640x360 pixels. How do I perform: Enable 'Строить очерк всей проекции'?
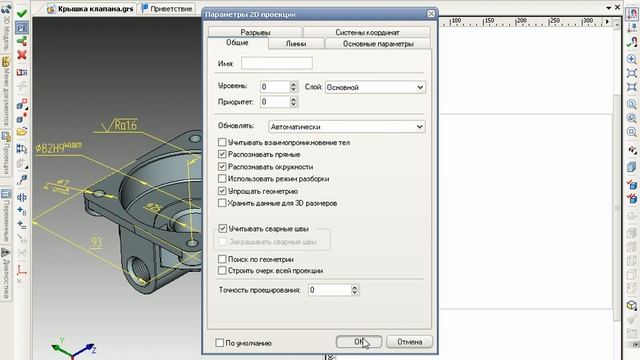coord(222,271)
